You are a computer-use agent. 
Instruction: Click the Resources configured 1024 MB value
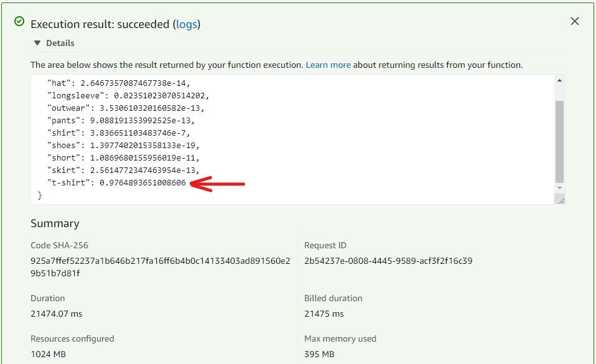pyautogui.click(x=49, y=354)
